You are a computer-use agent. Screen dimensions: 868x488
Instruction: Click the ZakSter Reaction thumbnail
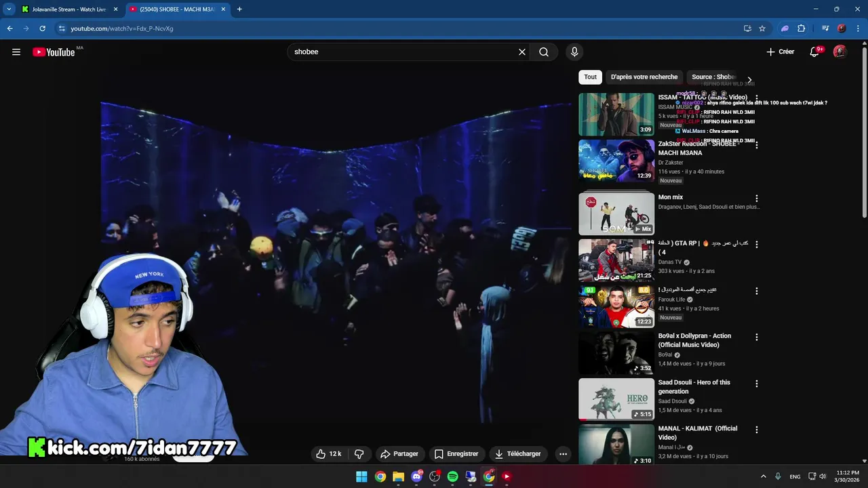pyautogui.click(x=616, y=161)
